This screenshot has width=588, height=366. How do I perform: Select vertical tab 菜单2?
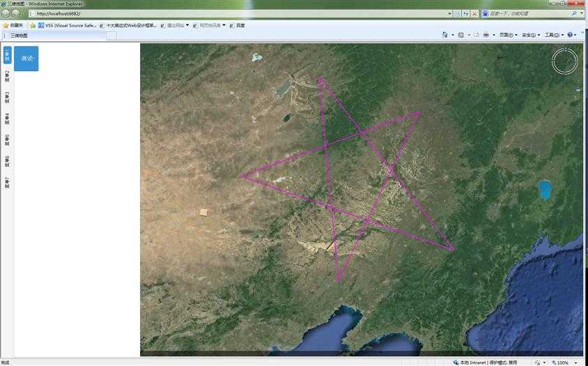[x=7, y=76]
